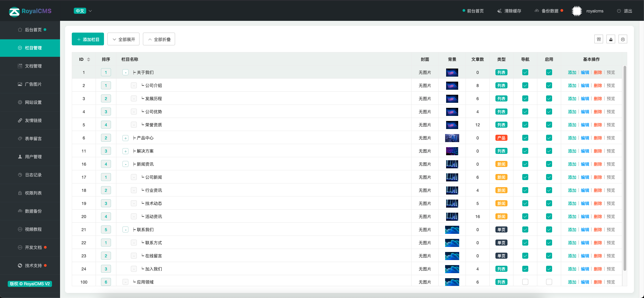This screenshot has height=298, width=644.
Task: Expand the 产品中心 tree row
Action: pos(125,138)
